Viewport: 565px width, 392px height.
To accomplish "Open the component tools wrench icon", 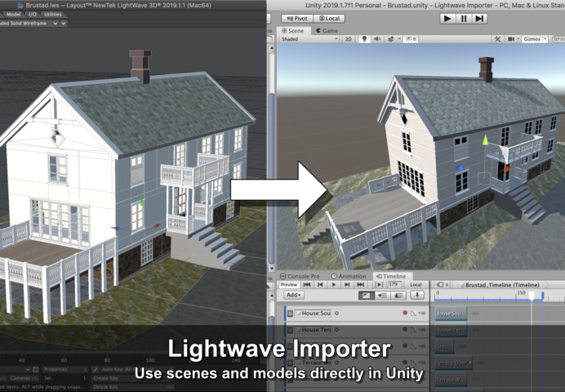I will (x=497, y=39).
